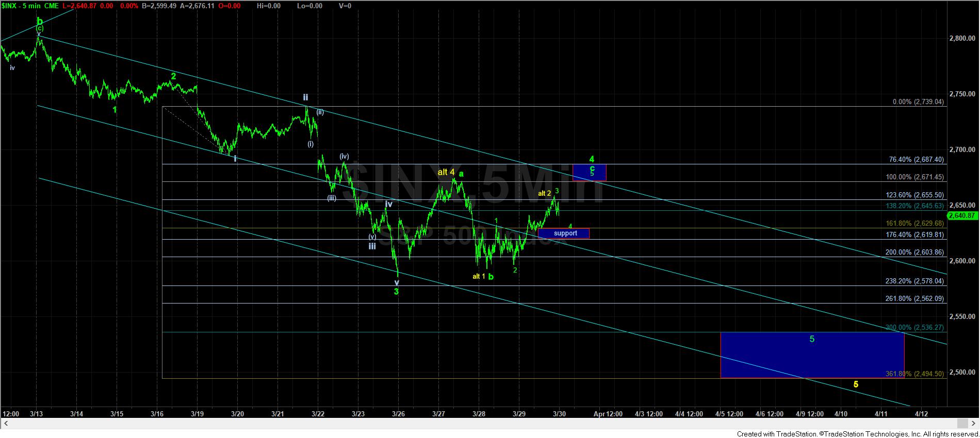Click the 2,800.00 price axis label
Viewport: 980px width, 438px height.
962,38
